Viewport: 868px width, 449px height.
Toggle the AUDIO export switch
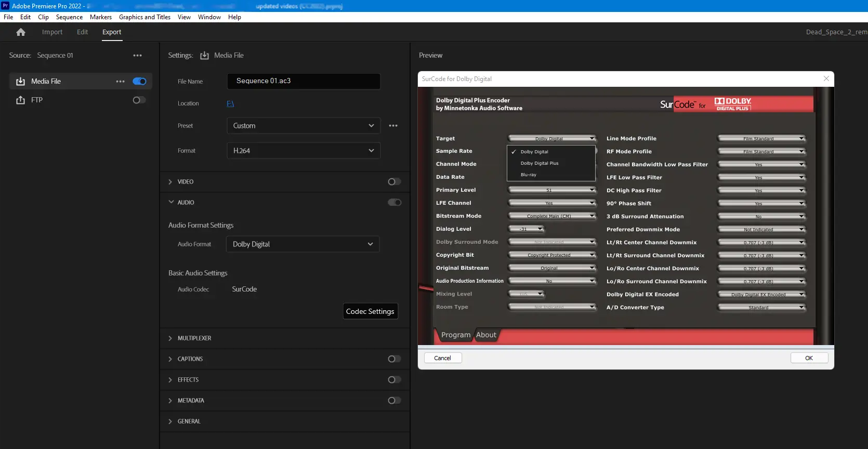tap(394, 203)
